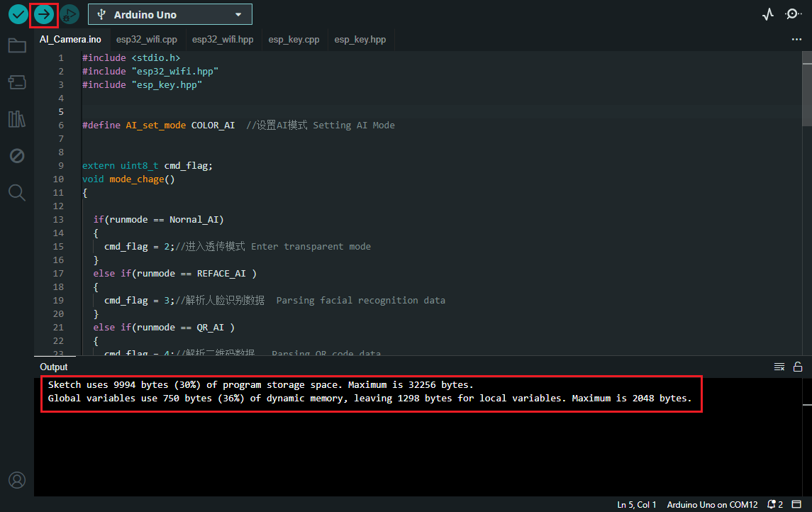
Task: Open the Arduino Uno board selector dropdown
Action: tap(170, 14)
